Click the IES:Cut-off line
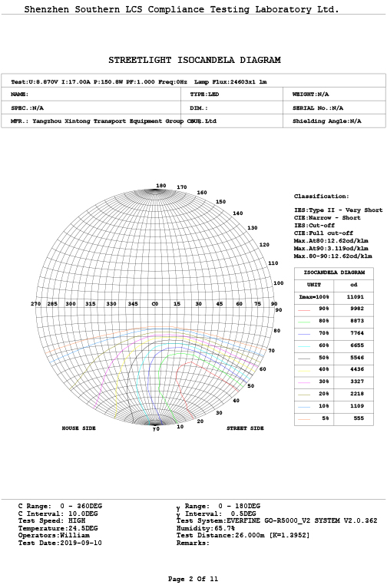Screen dimensions: 387x588 coord(314,226)
